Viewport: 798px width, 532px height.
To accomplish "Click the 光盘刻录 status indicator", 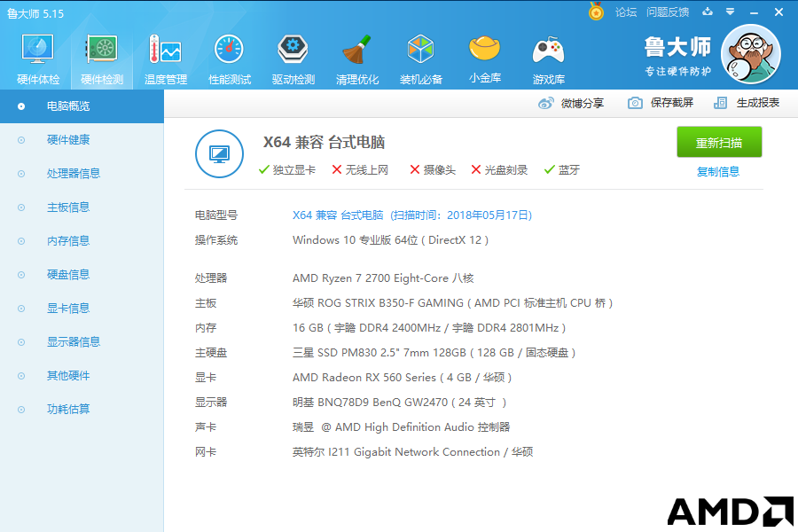I will pos(499,170).
